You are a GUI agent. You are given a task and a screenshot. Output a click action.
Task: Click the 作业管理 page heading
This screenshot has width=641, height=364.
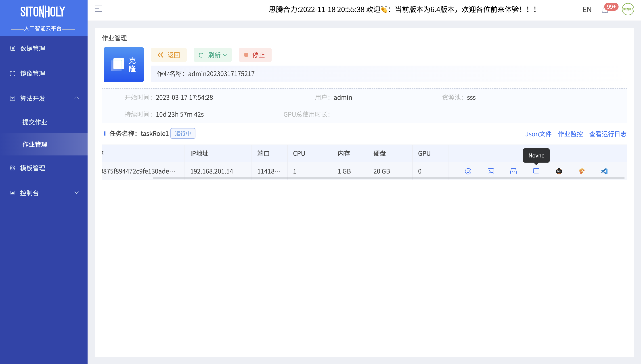click(114, 38)
